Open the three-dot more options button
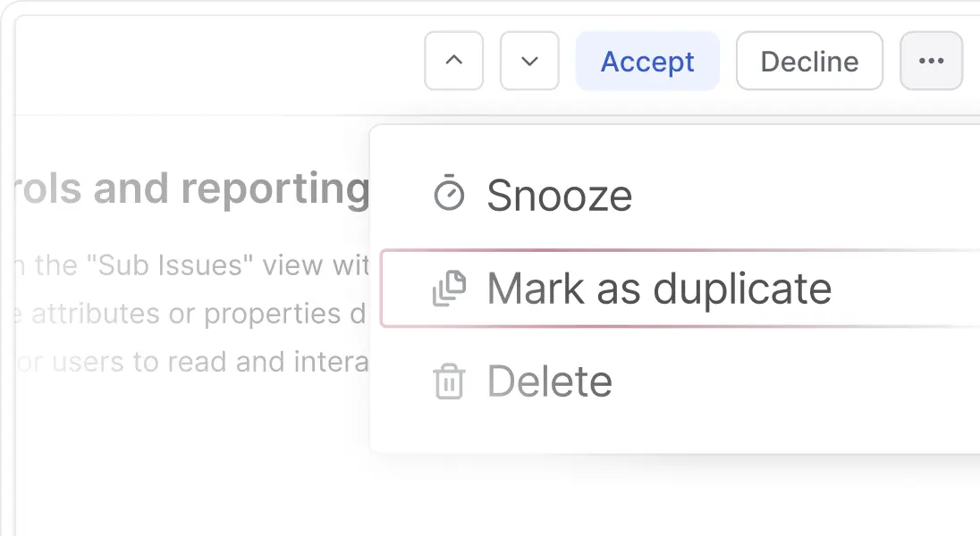The height and width of the screenshot is (536, 980). pyautogui.click(x=931, y=61)
